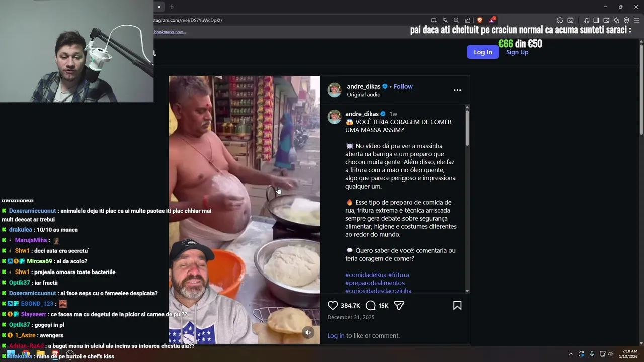Open a new browser tab

(x=172, y=7)
